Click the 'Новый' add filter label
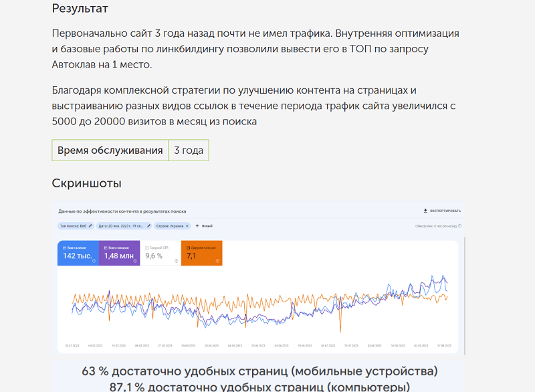 click(207, 226)
